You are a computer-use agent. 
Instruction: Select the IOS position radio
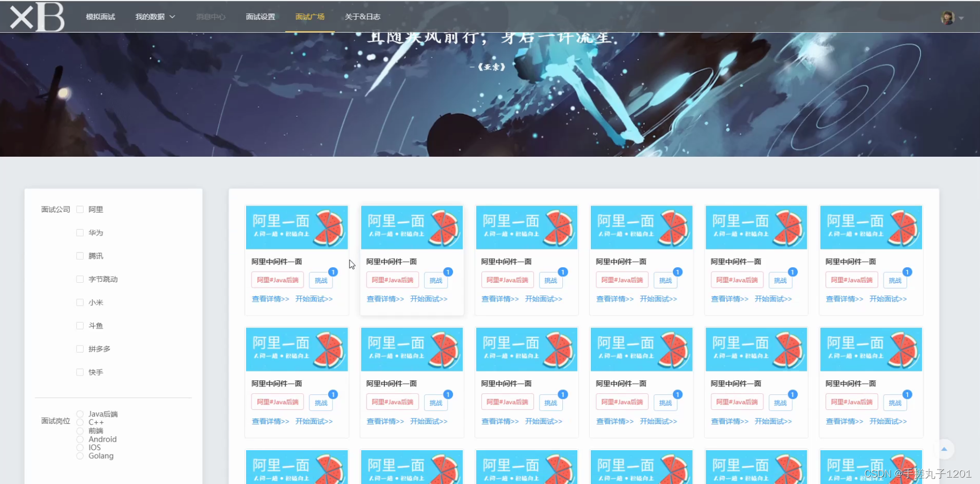click(80, 448)
